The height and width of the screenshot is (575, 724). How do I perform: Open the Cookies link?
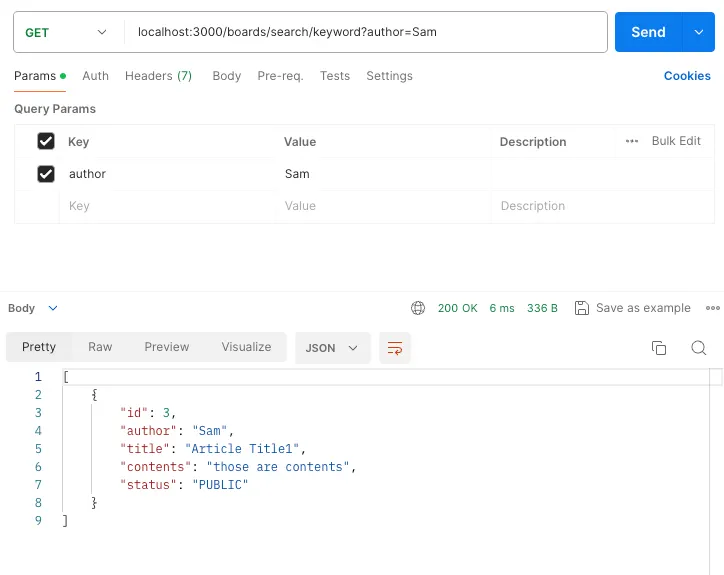(687, 76)
